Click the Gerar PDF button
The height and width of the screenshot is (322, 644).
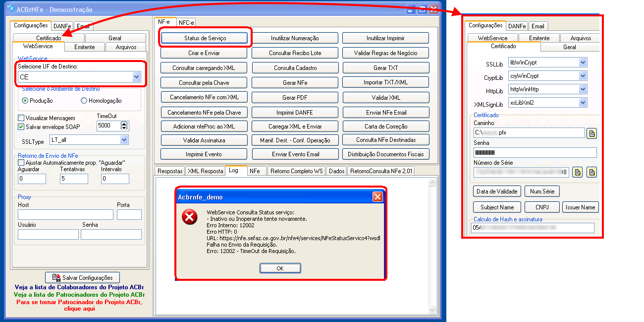tap(295, 98)
